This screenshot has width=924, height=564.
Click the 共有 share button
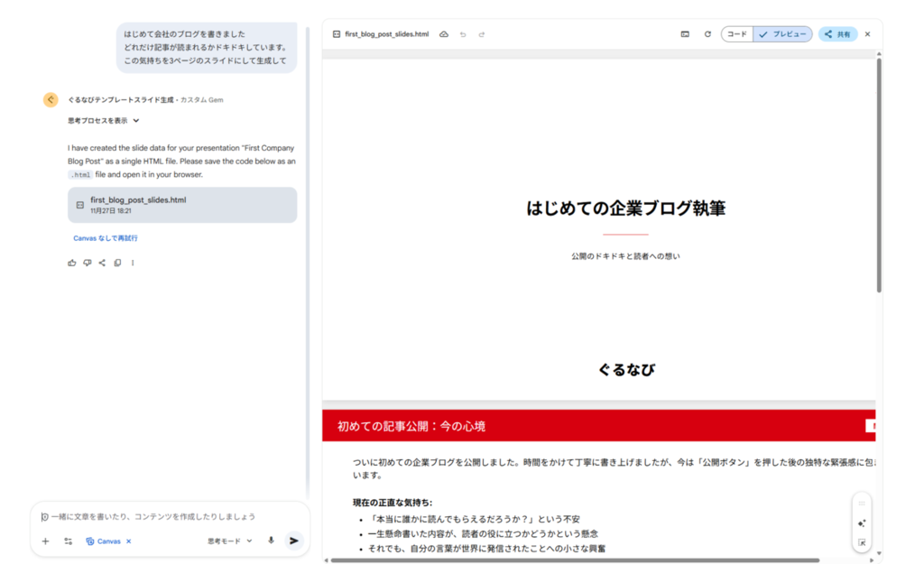[x=837, y=34]
